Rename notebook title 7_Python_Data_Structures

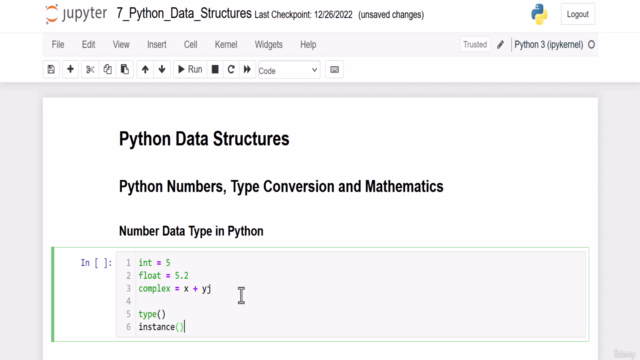tap(184, 13)
